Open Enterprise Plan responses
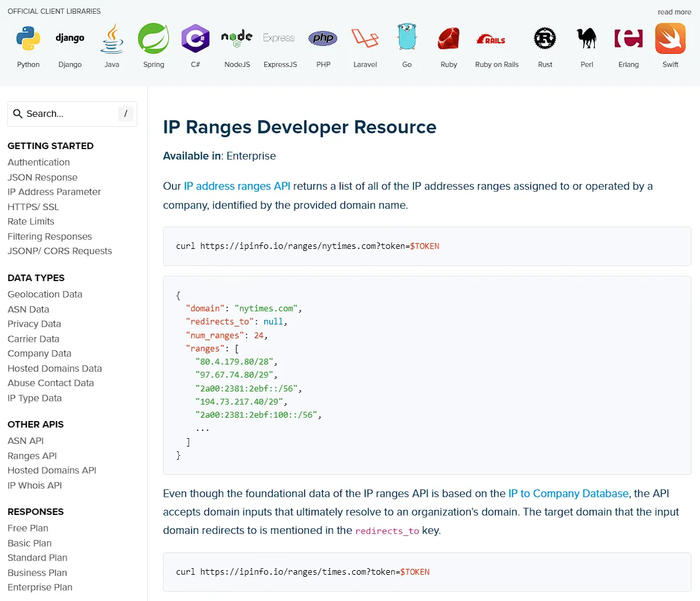This screenshot has width=700, height=601. [39, 587]
